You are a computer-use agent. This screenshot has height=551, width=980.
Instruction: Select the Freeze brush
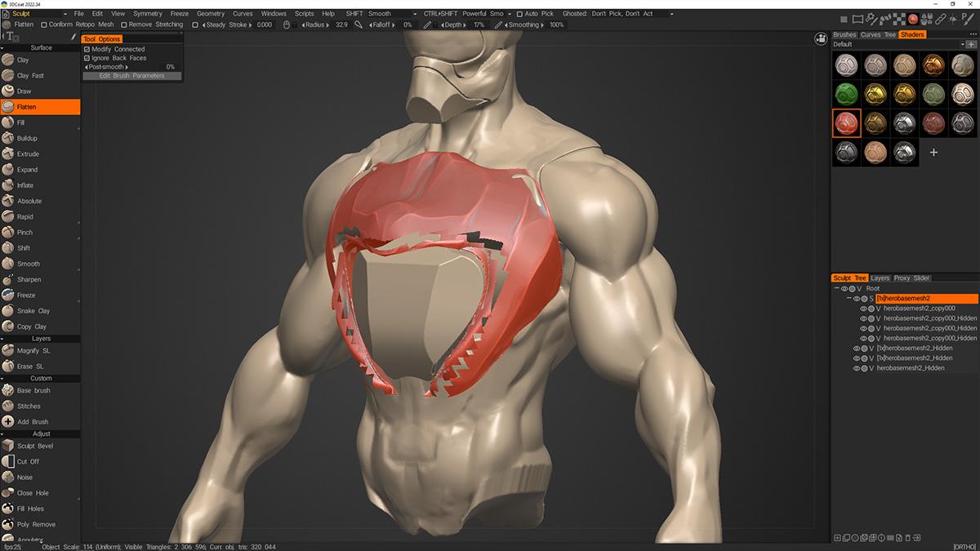click(40, 295)
